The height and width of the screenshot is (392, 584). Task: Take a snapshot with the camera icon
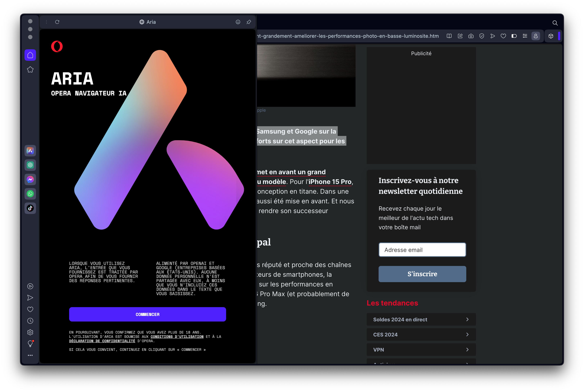point(471,36)
